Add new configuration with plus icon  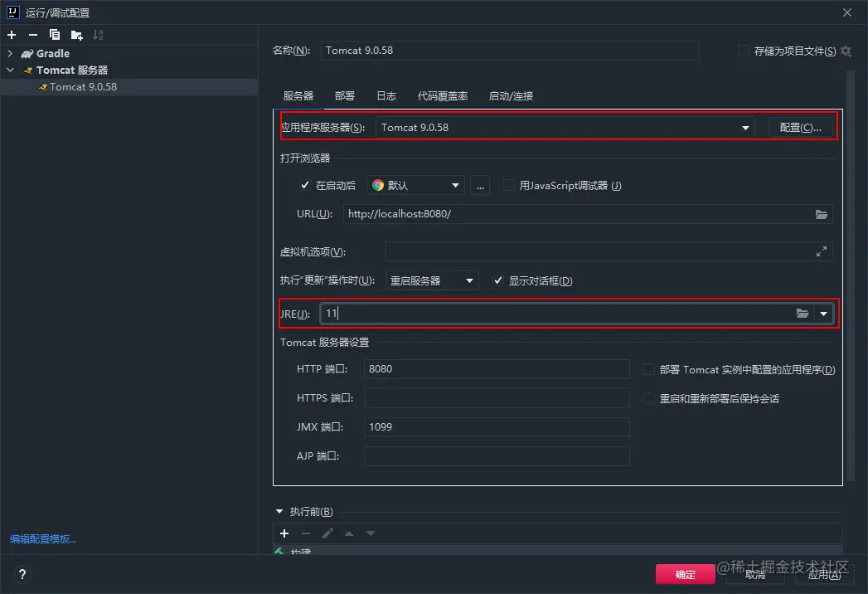12,35
